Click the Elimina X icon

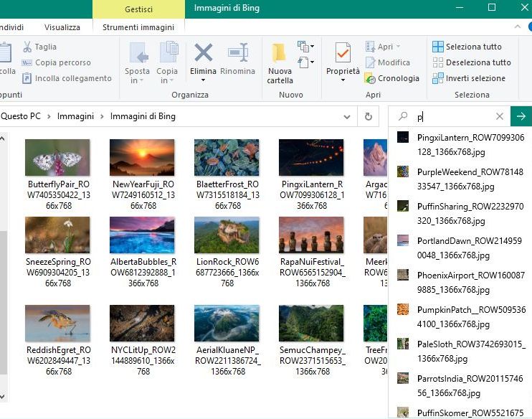(203, 52)
